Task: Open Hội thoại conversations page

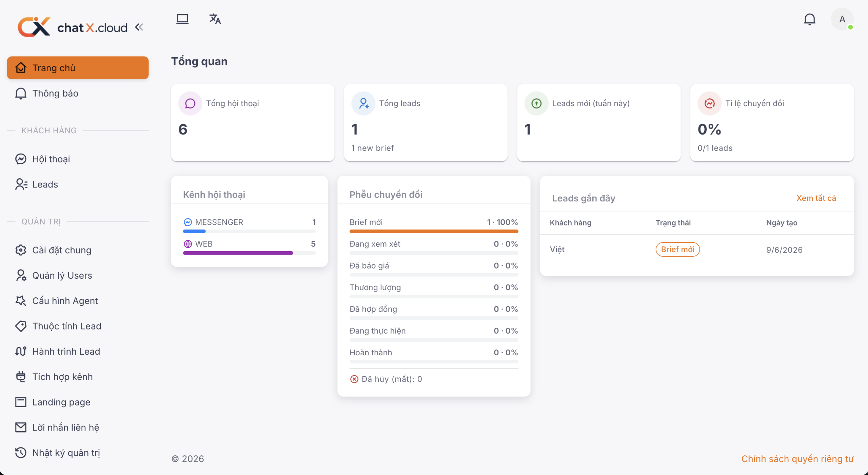Action: pyautogui.click(x=78, y=159)
